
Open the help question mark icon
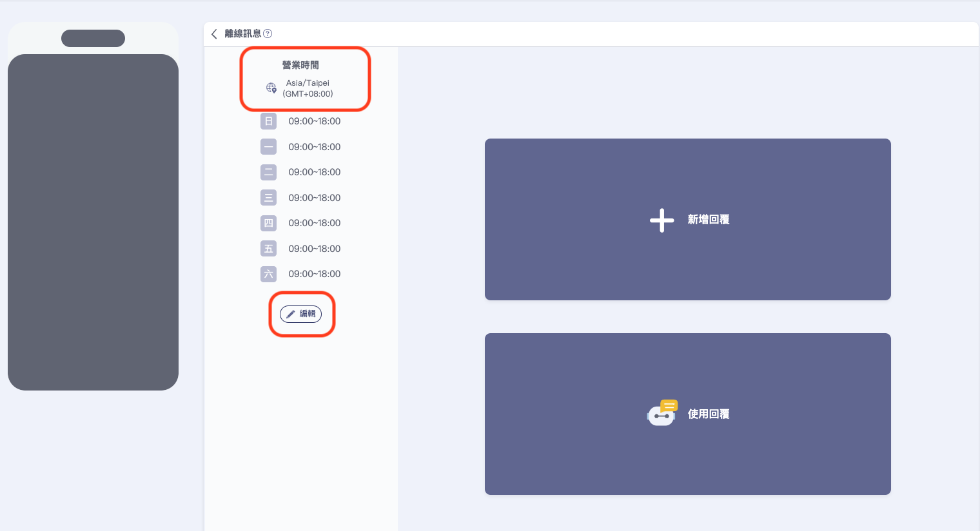pos(268,34)
